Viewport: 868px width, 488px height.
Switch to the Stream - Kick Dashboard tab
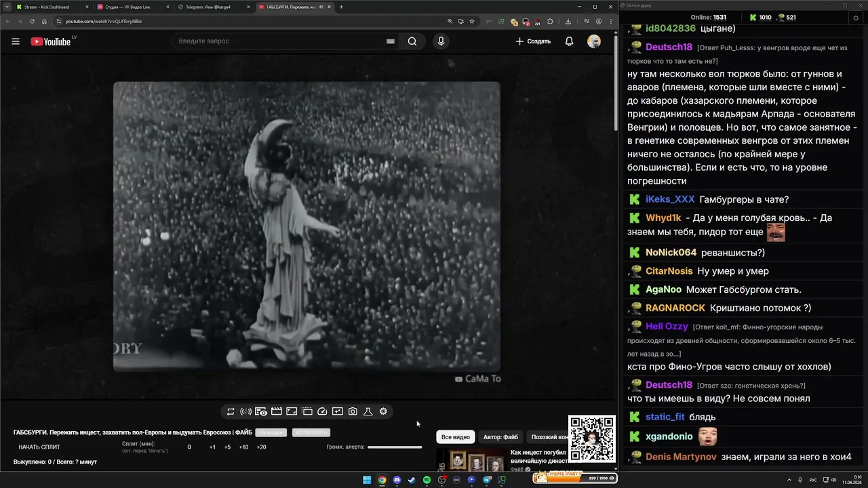(x=51, y=7)
